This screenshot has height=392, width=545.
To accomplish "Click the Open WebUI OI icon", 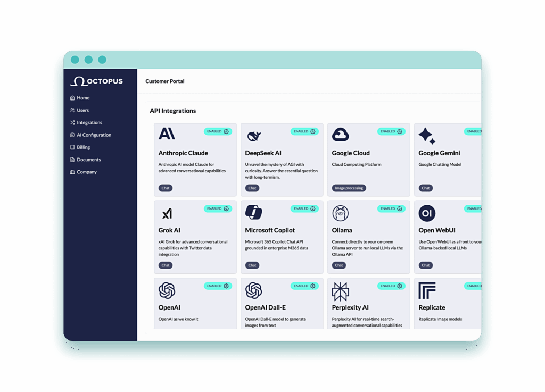I will 427,213.
